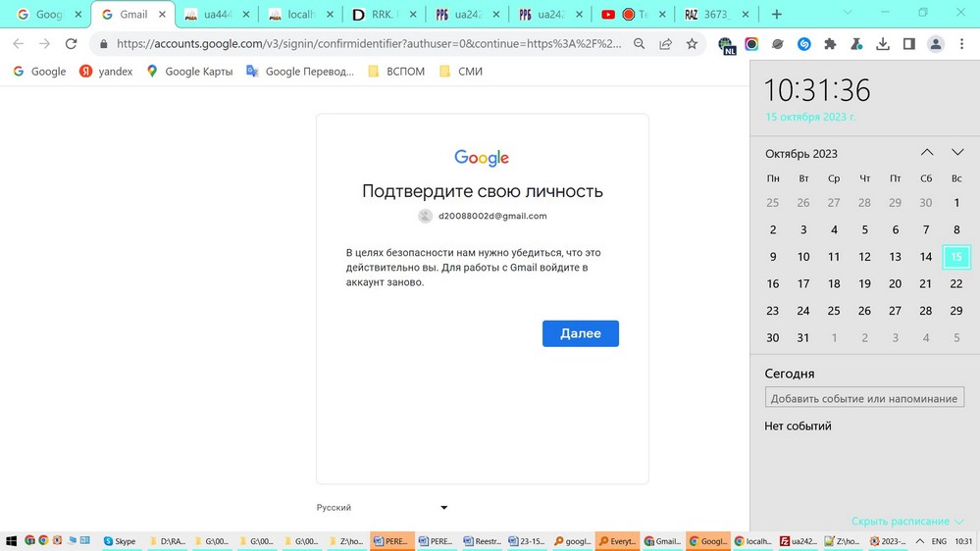Screen dimensions: 980x551
Task: Click the browser forward arrow
Action: click(44, 44)
